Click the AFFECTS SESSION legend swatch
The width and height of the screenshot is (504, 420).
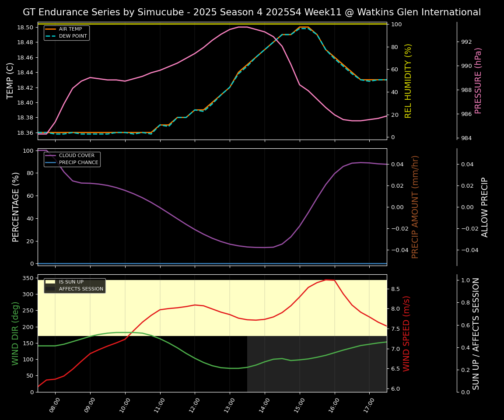point(50,289)
